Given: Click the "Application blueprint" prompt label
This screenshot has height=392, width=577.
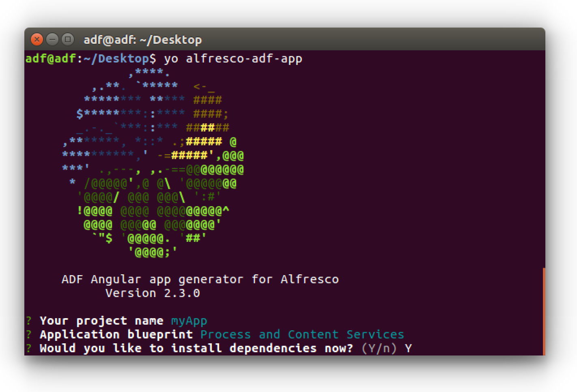Looking at the screenshot, I should pos(116,334).
